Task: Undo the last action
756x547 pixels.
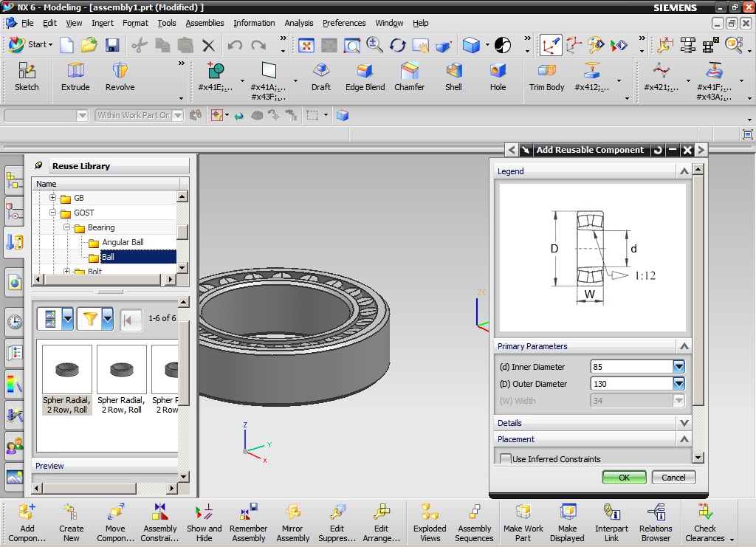Action: coord(235,46)
